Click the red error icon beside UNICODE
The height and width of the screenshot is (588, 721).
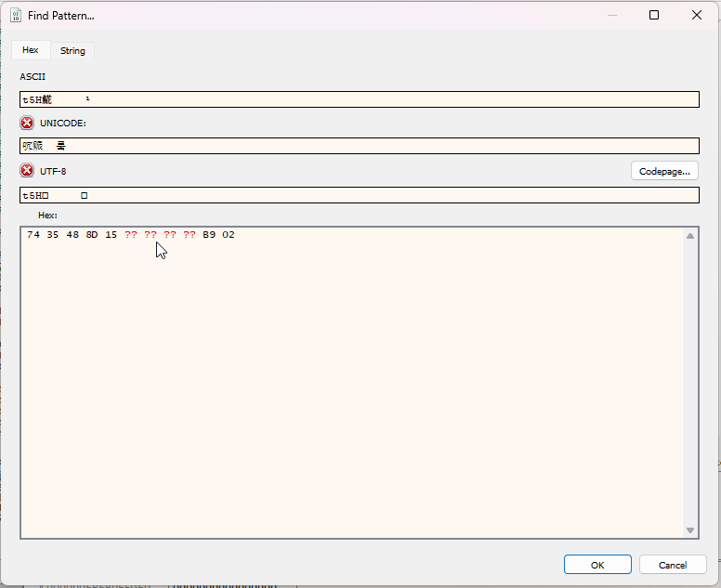coord(27,123)
